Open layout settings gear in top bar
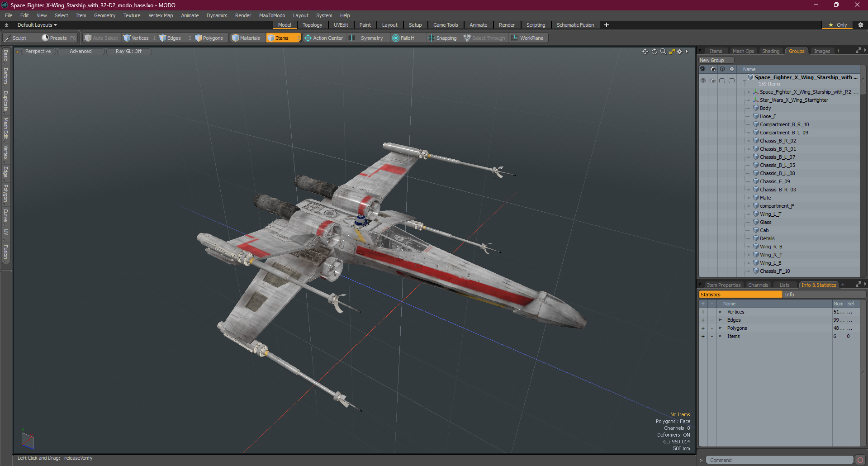868x466 pixels. tap(860, 25)
